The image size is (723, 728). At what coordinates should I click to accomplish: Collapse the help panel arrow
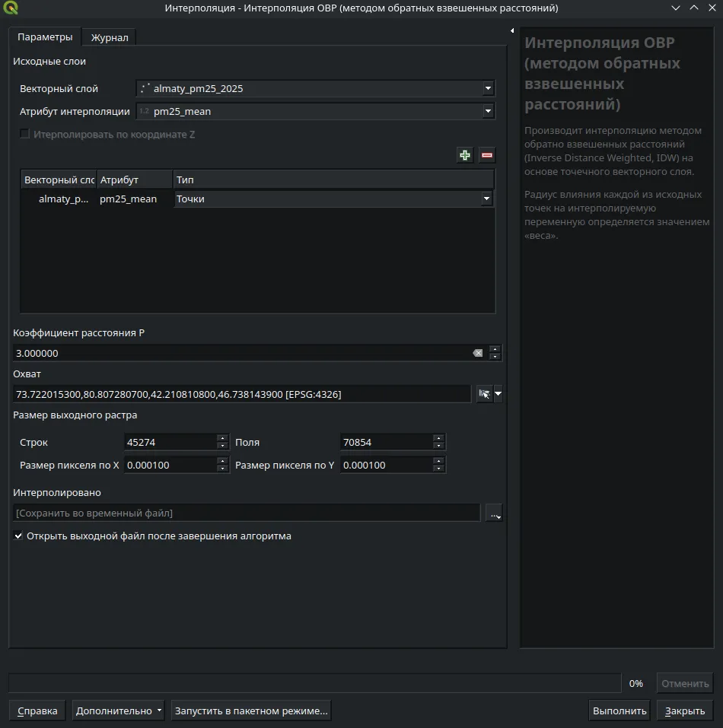[x=512, y=30]
